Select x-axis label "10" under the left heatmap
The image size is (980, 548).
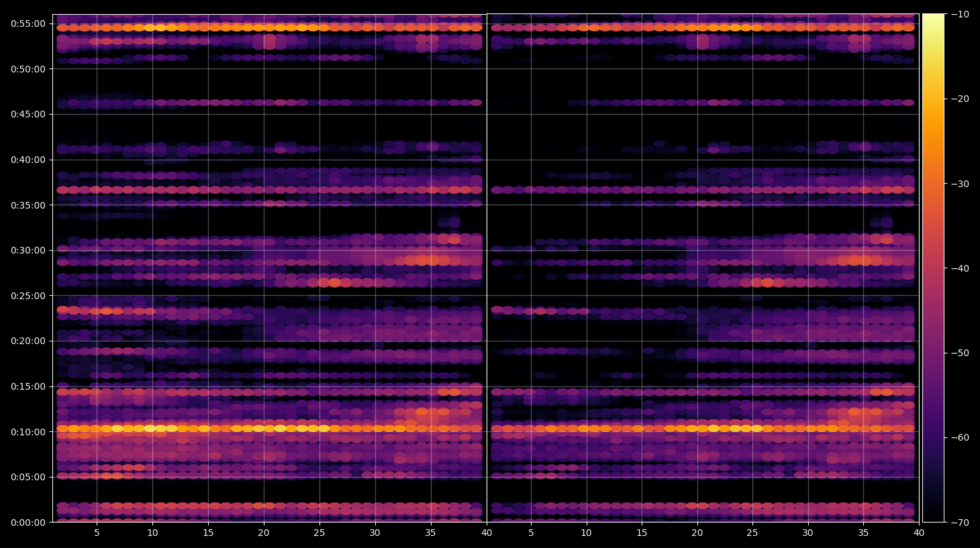click(152, 533)
